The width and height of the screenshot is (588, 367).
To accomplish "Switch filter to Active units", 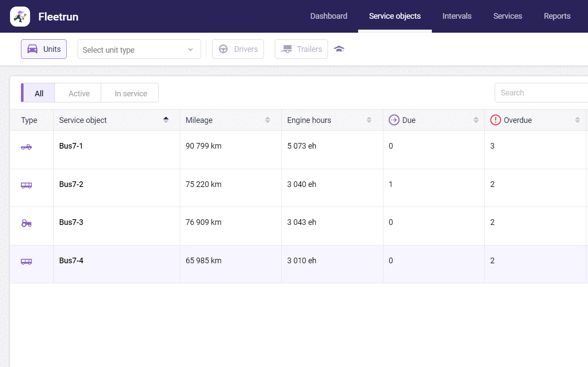I will pos(79,93).
